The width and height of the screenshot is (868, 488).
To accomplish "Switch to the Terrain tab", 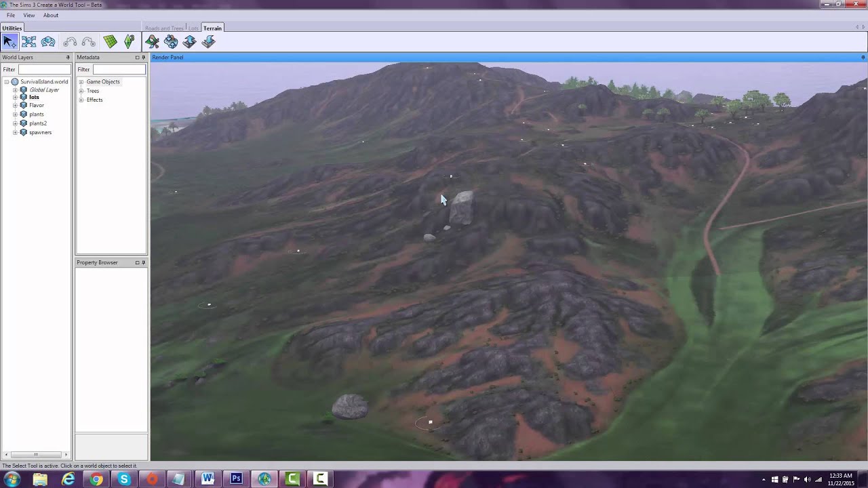I will tap(212, 28).
